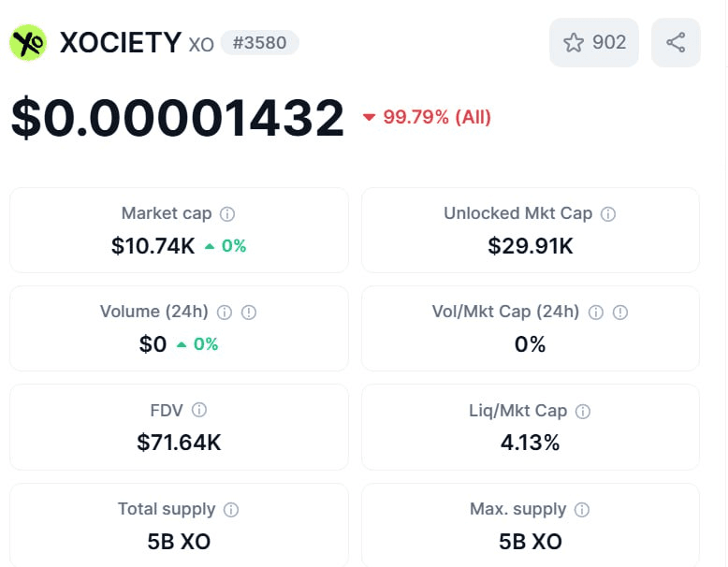The height and width of the screenshot is (567, 728).
Task: Show FDV info tooltip icon
Action: pos(199,410)
